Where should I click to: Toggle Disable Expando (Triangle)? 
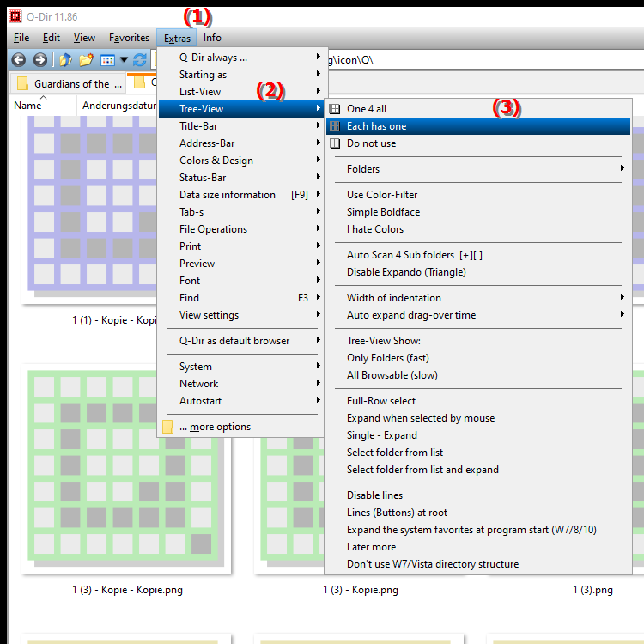click(478, 272)
